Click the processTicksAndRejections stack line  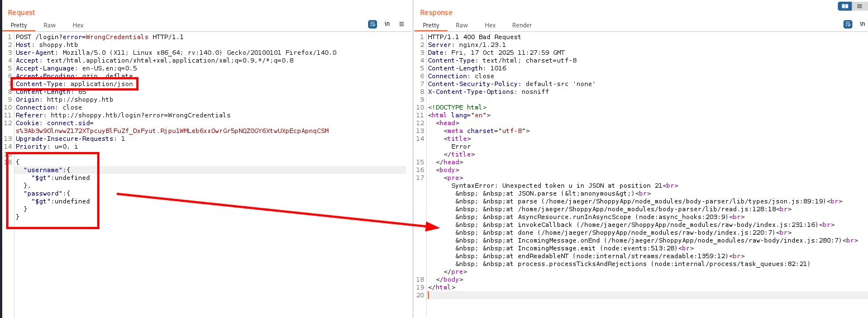(633, 264)
